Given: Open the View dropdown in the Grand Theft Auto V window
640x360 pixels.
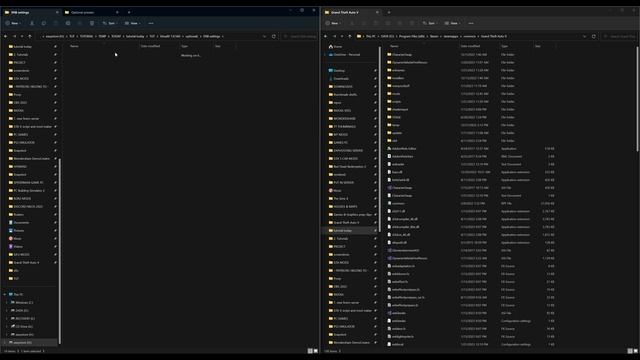Looking at the screenshot, I should (x=453, y=23).
